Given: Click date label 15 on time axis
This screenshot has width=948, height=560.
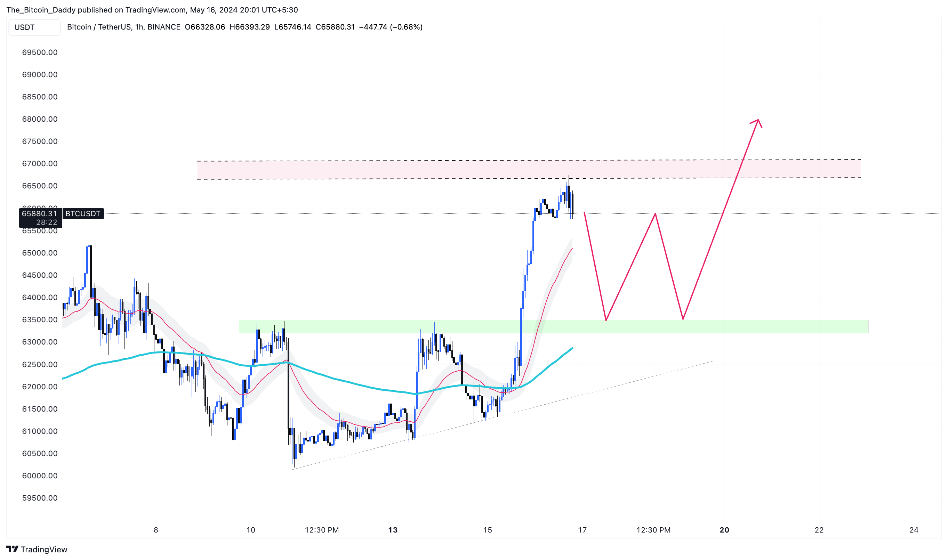Looking at the screenshot, I should point(488,530).
